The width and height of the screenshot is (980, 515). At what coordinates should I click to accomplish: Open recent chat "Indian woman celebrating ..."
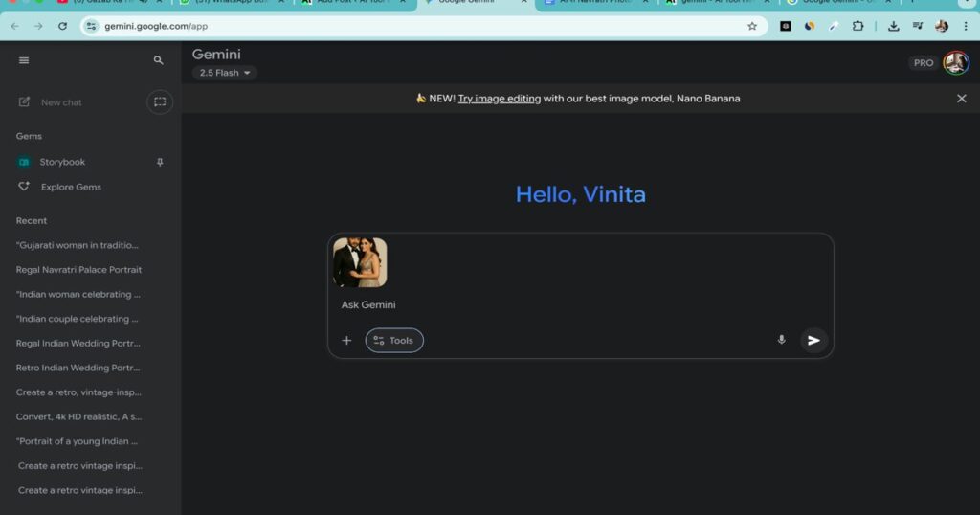[78, 294]
